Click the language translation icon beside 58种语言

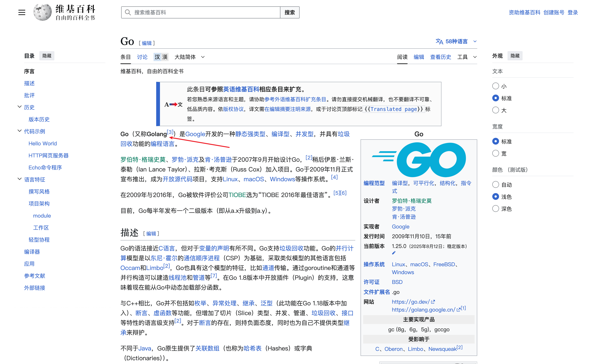[x=439, y=41]
